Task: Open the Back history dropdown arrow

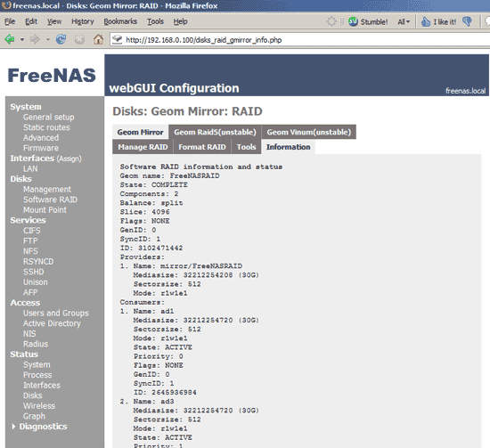Action: point(22,40)
